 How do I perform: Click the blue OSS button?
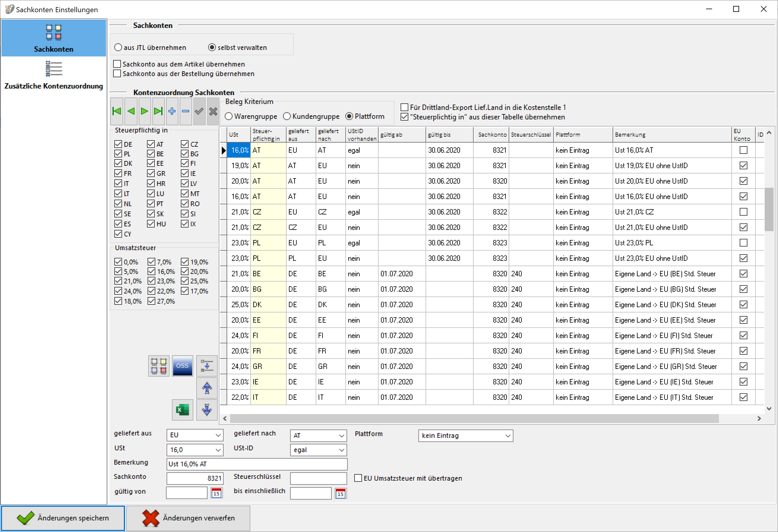click(x=182, y=366)
